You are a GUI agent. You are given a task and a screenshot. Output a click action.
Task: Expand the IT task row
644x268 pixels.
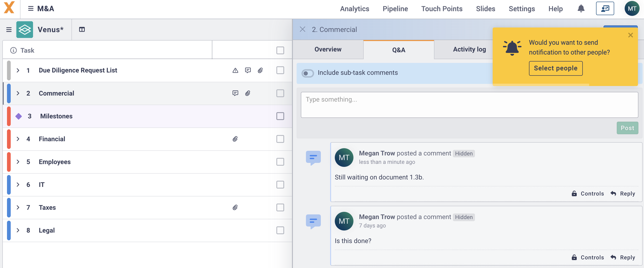(x=18, y=185)
